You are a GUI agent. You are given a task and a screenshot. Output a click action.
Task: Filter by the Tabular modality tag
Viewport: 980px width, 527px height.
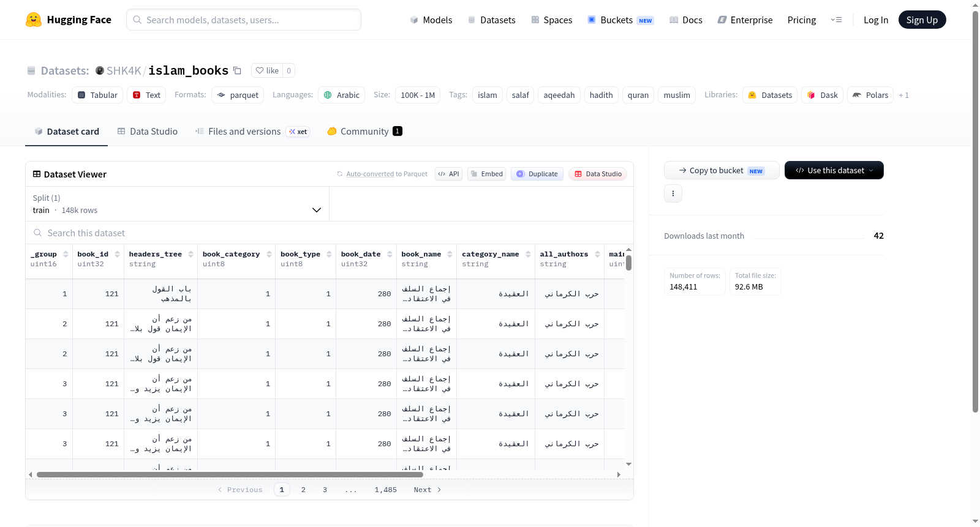[97, 95]
